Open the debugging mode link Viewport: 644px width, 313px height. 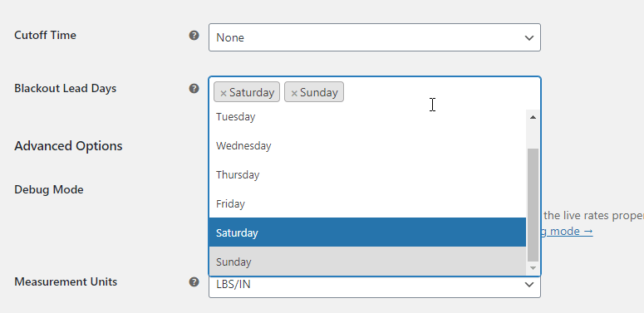tap(567, 231)
